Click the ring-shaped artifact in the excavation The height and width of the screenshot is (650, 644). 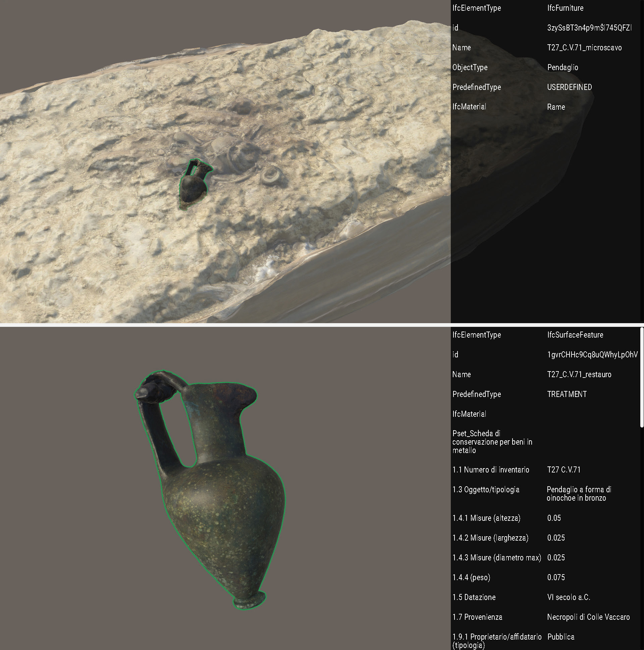point(272,176)
